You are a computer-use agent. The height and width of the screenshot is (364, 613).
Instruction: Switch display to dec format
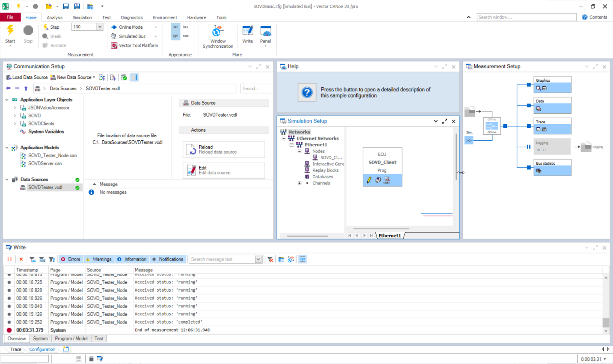coord(176,27)
